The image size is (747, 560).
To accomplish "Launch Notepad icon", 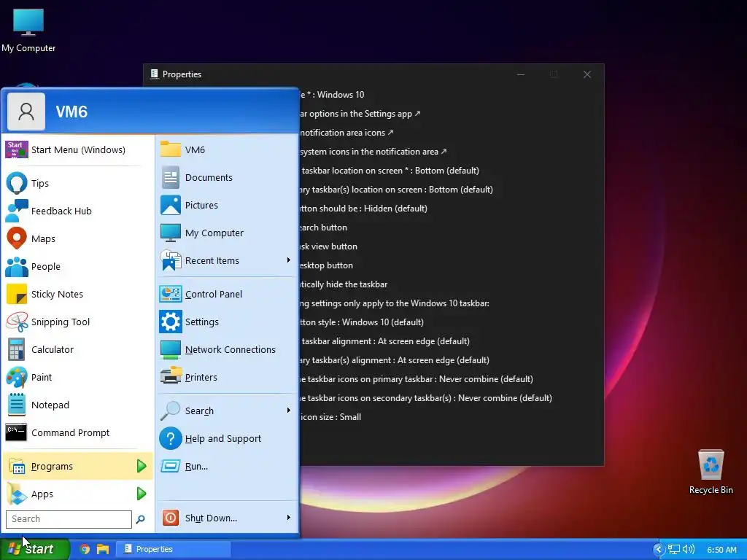I will pos(17,405).
